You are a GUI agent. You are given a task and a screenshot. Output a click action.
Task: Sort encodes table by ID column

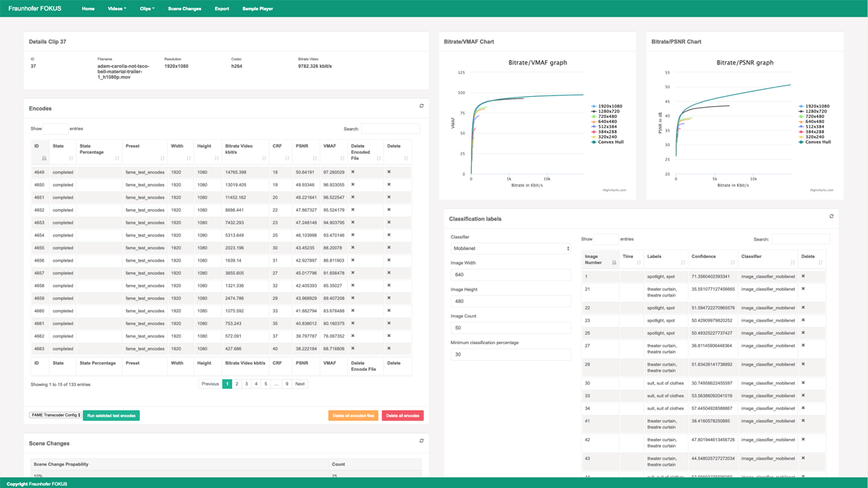point(40,152)
